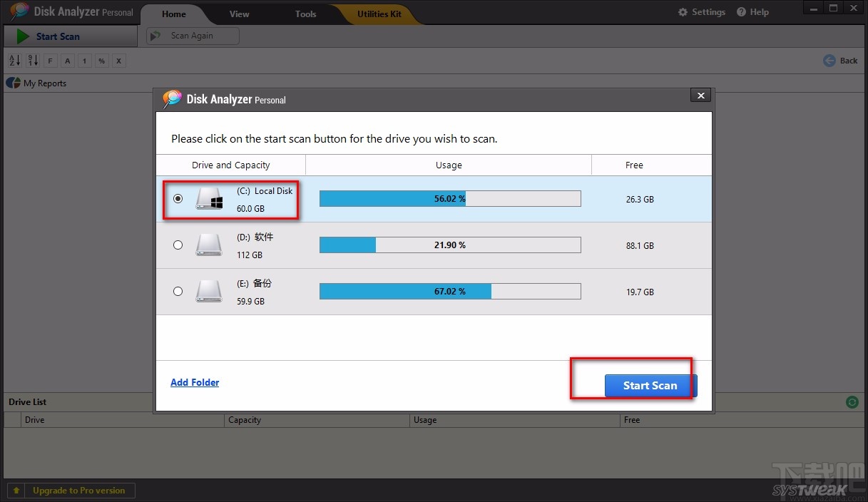868x502 pixels.
Task: Select the C: Local Disk radio button
Action: (178, 199)
